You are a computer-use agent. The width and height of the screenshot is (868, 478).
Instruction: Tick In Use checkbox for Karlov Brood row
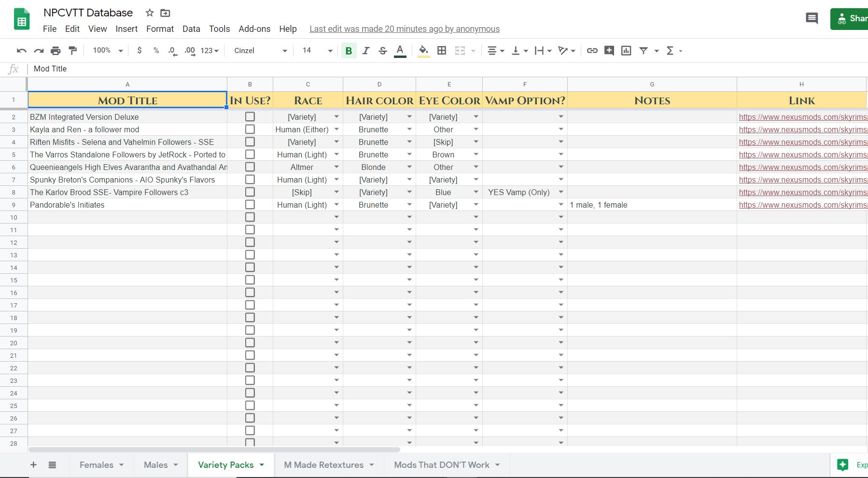coord(250,192)
